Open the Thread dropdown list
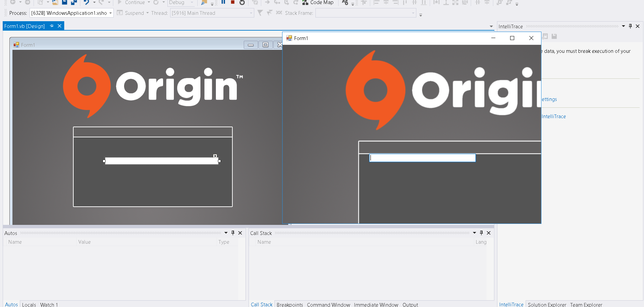 251,13
